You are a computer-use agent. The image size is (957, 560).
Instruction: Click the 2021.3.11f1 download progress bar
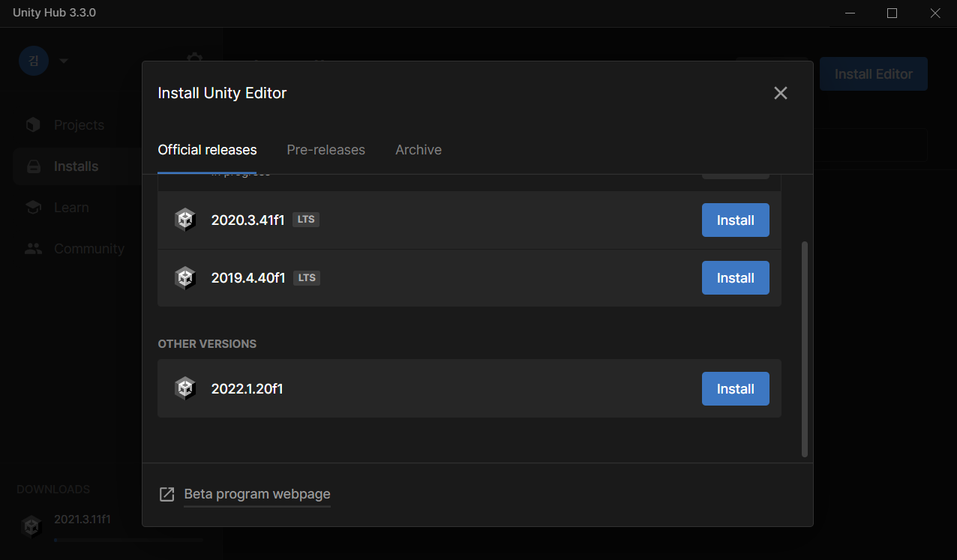129,540
